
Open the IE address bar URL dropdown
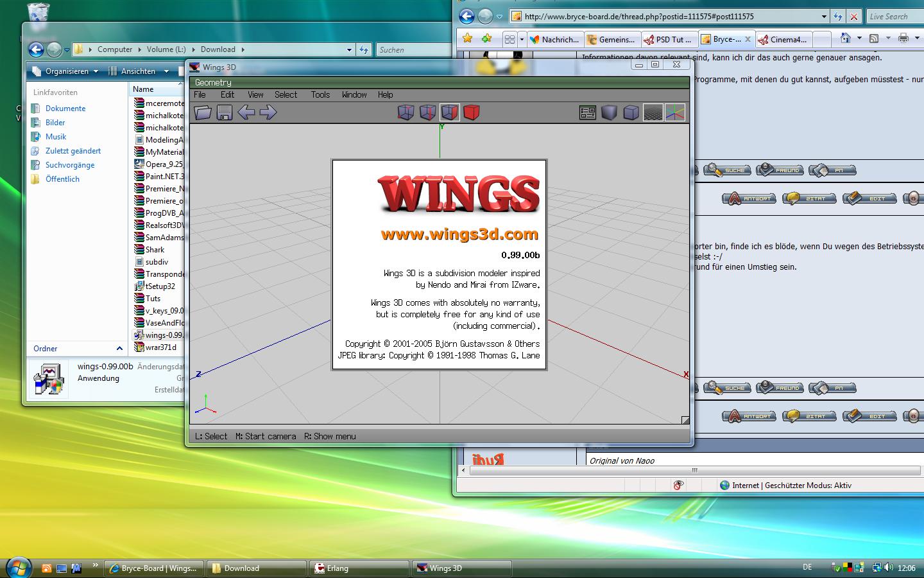click(824, 17)
